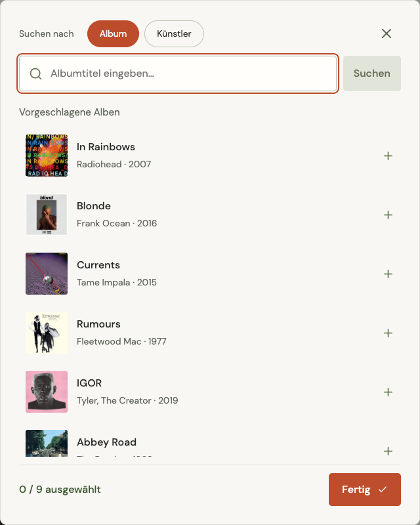The width and height of the screenshot is (420, 525).
Task: Select the In Rainbows title text
Action: click(x=106, y=147)
